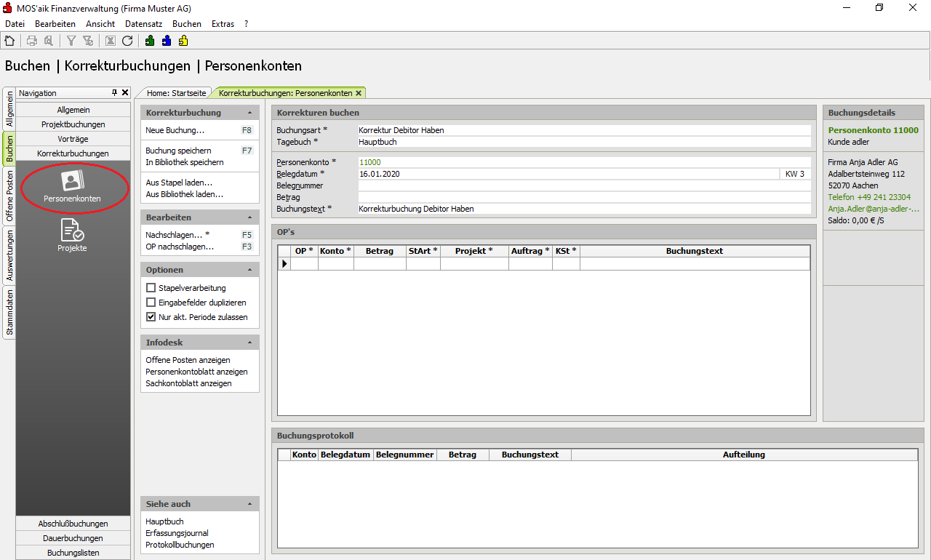Enable the Stapelverarbeitung checkbox
Screen dimensions: 931x560
tap(151, 288)
